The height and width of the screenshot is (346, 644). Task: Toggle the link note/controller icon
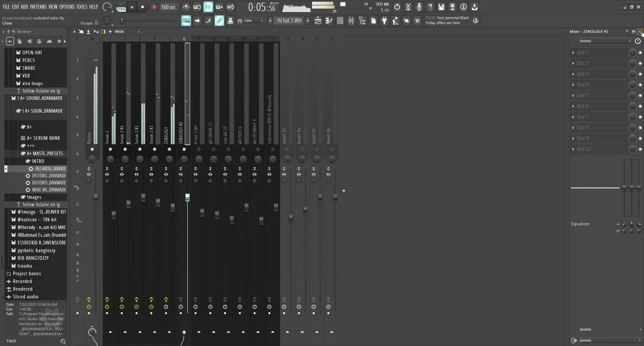[219, 21]
